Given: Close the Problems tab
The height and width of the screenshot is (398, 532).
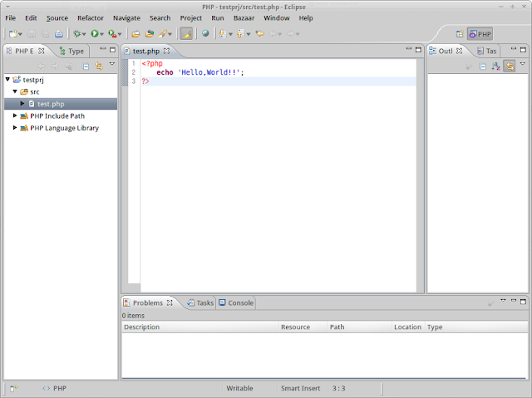Looking at the screenshot, I should point(170,302).
